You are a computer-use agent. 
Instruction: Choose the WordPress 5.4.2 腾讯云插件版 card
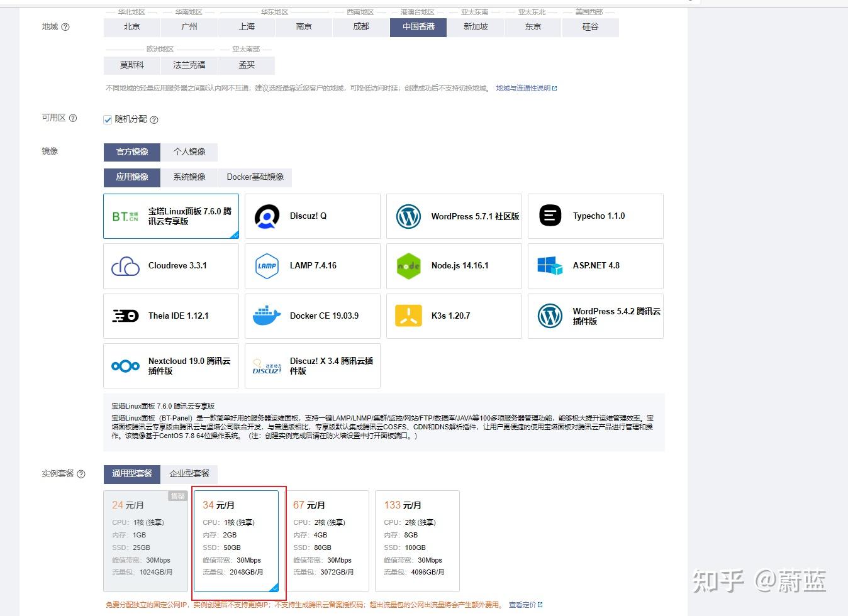click(x=596, y=316)
